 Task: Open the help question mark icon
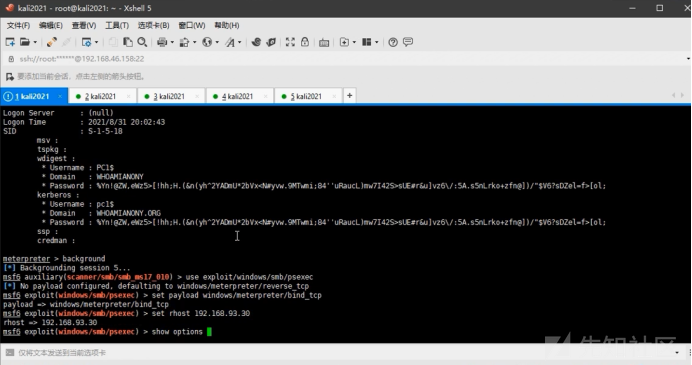393,42
